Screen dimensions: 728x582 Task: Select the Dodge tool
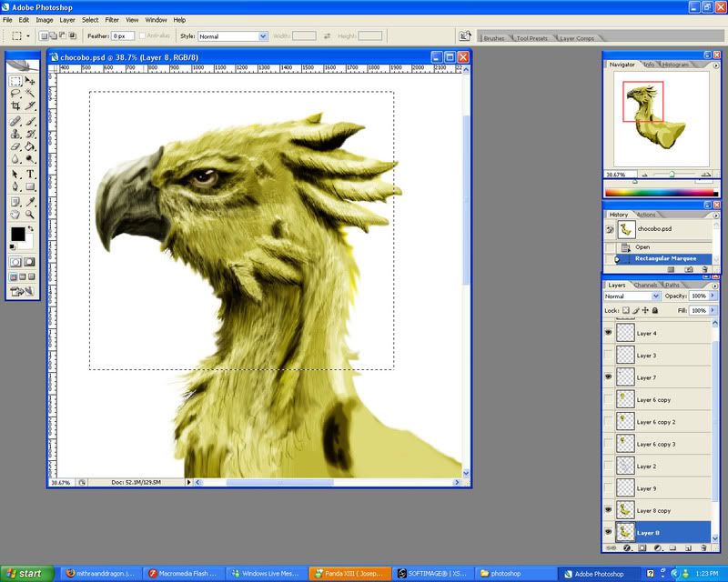pos(30,159)
